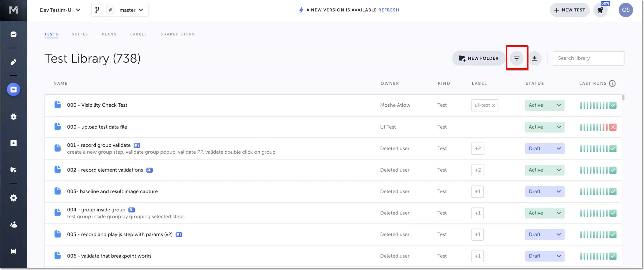
Task: Click the Refresh link in version banner
Action: click(389, 10)
